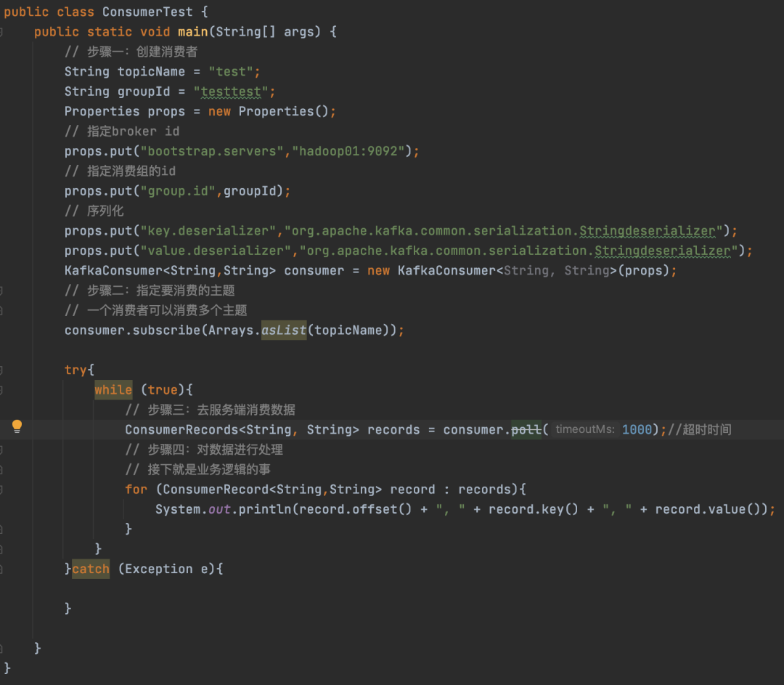Viewport: 784px width, 685px height.
Task: Click the comment 指定消费组的id
Action: tap(120, 171)
